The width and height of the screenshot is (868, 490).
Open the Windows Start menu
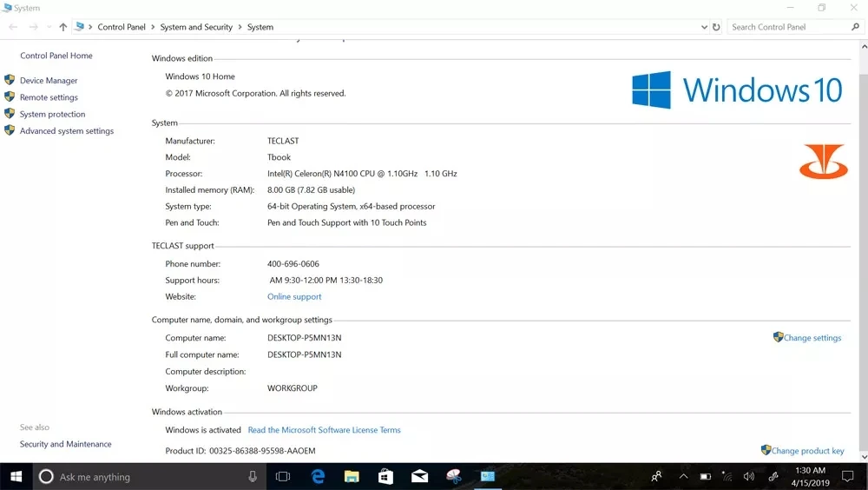point(16,477)
